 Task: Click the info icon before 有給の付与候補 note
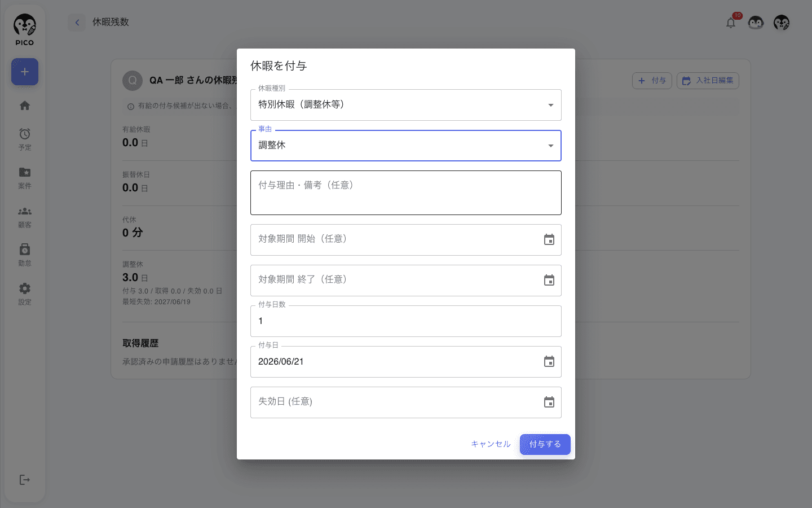point(131,106)
